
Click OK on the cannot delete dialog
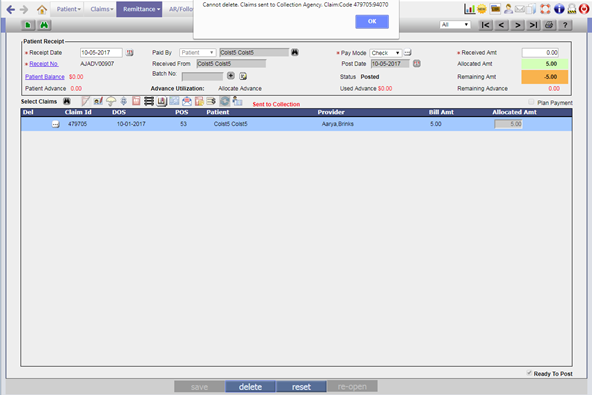(x=372, y=22)
